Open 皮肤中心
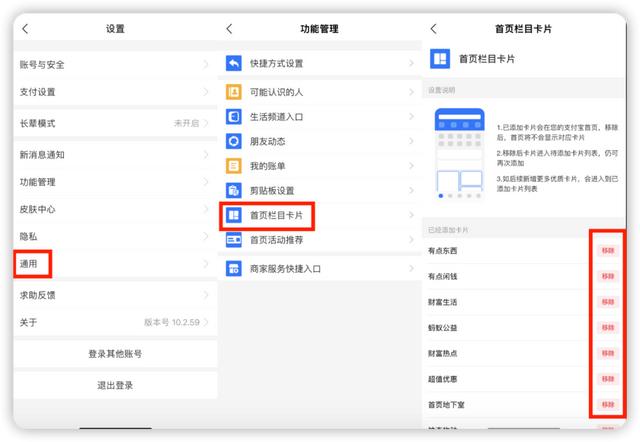 (115, 209)
